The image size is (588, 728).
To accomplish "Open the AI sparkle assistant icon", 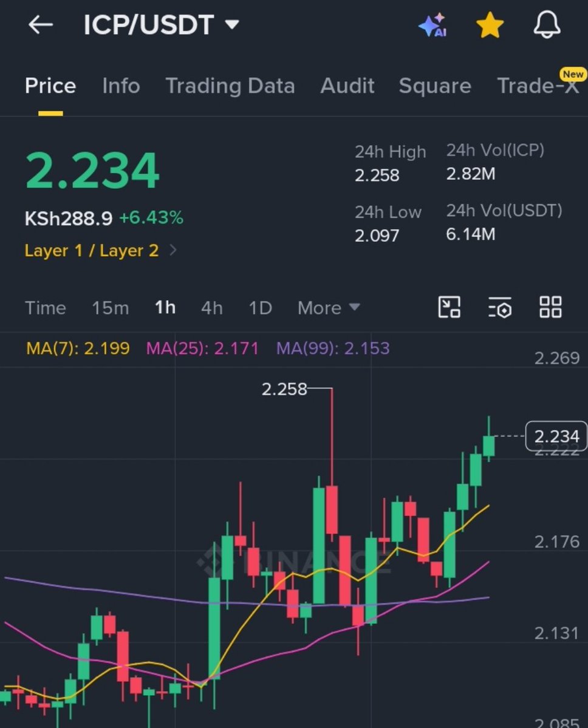I will click(x=432, y=25).
